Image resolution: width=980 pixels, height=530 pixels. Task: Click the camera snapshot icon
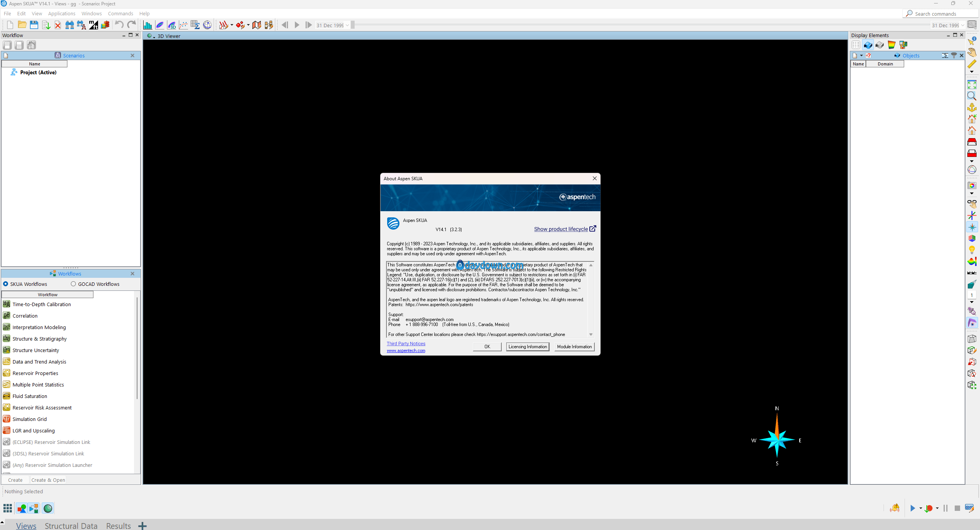[x=972, y=186]
